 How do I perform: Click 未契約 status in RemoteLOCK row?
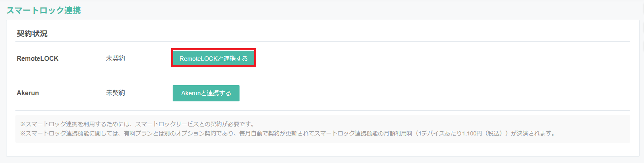point(116,58)
